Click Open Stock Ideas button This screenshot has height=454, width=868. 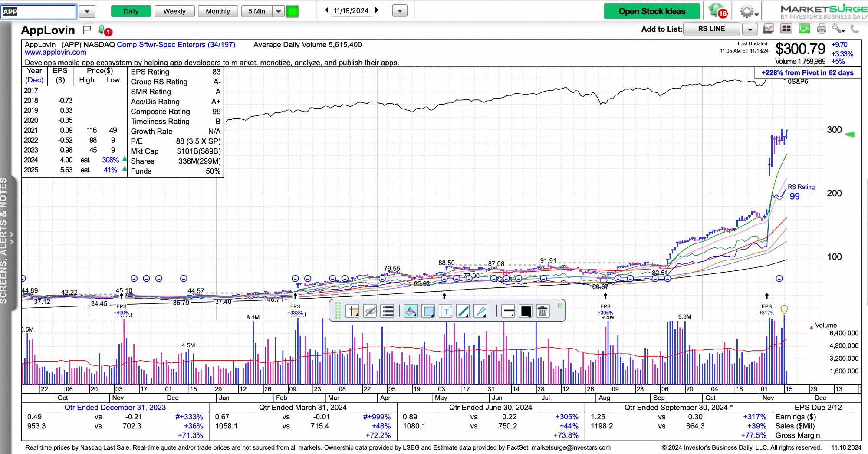coord(652,11)
